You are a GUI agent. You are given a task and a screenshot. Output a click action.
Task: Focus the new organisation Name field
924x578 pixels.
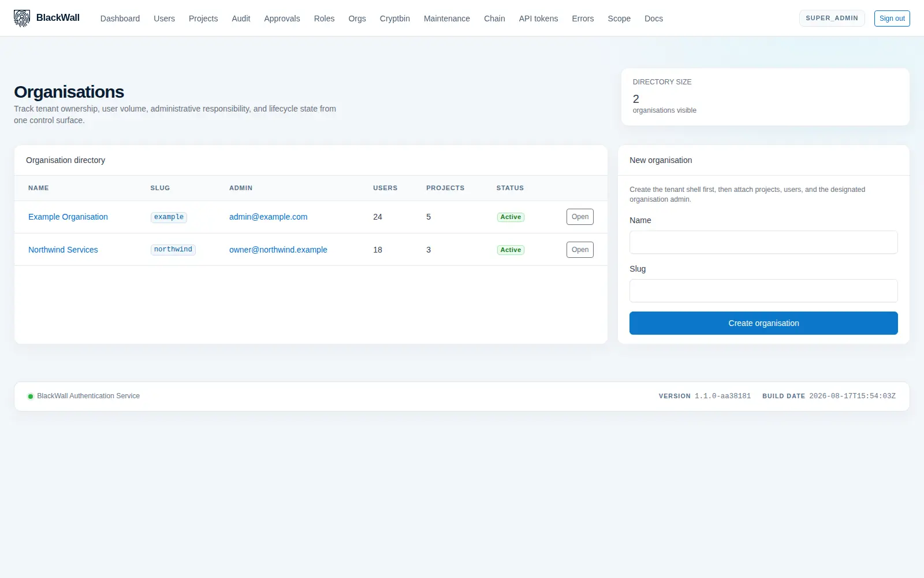[763, 242]
